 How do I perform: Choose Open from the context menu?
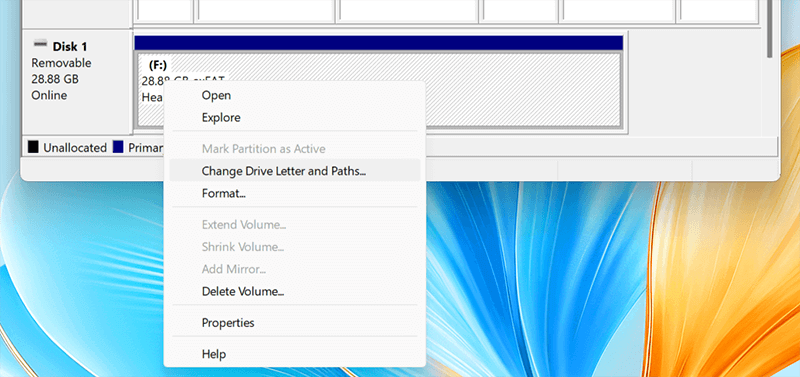(294, 95)
